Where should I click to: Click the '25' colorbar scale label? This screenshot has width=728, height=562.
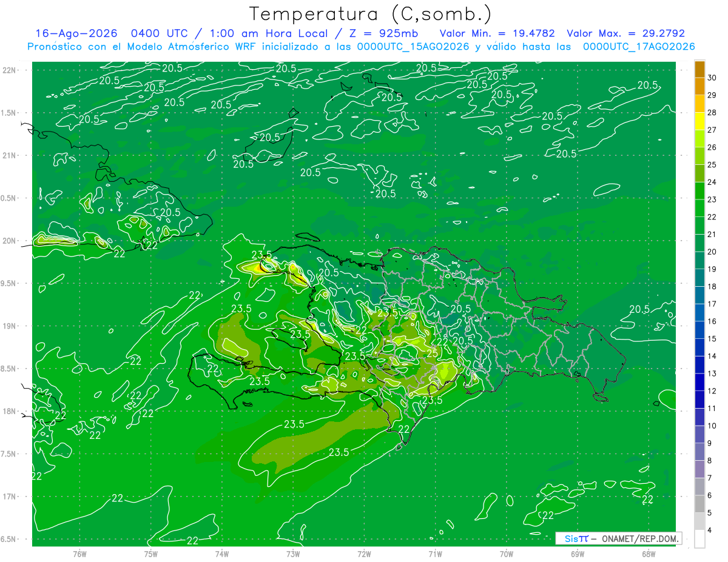[x=712, y=165]
